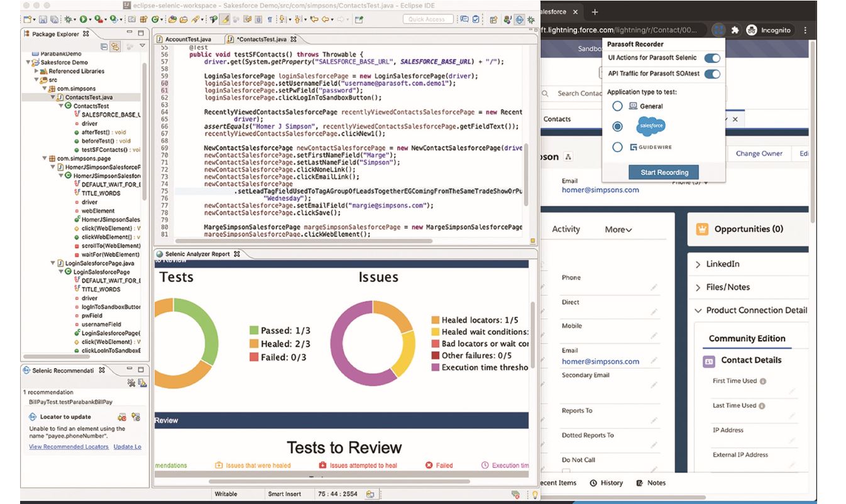Click the Crown icon next to Opportunities
This screenshot has width=846, height=504.
click(702, 229)
